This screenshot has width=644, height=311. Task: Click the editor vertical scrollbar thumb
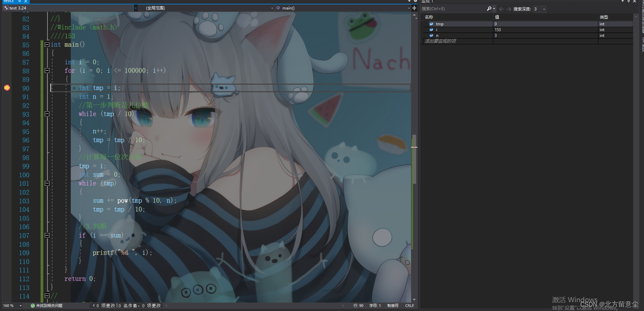414,159
